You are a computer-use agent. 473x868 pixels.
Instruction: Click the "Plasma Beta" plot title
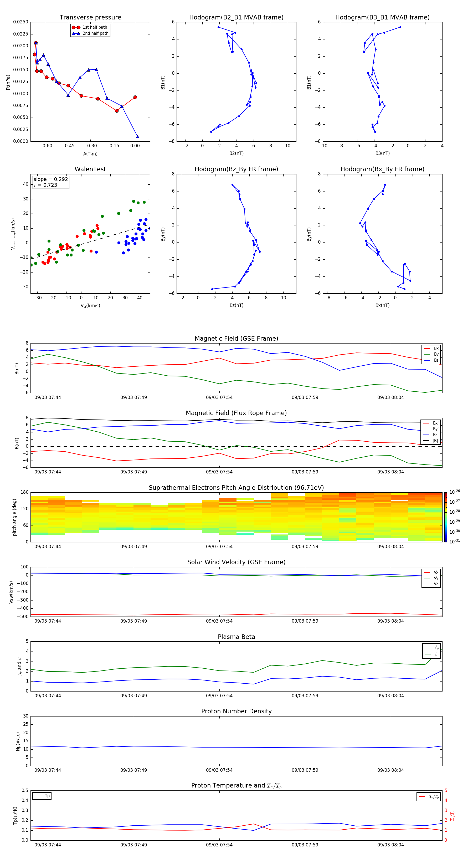click(x=236, y=637)
